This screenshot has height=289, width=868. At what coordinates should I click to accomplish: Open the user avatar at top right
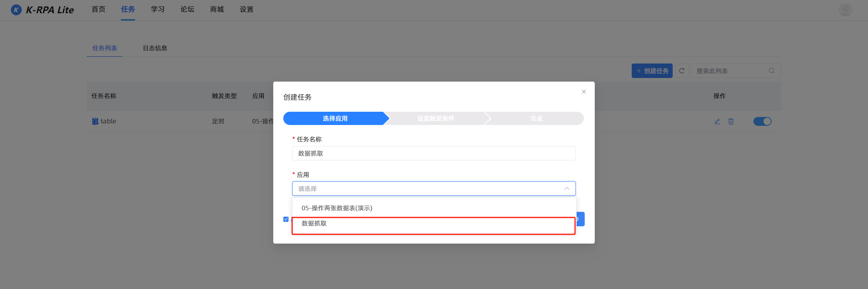[845, 10]
